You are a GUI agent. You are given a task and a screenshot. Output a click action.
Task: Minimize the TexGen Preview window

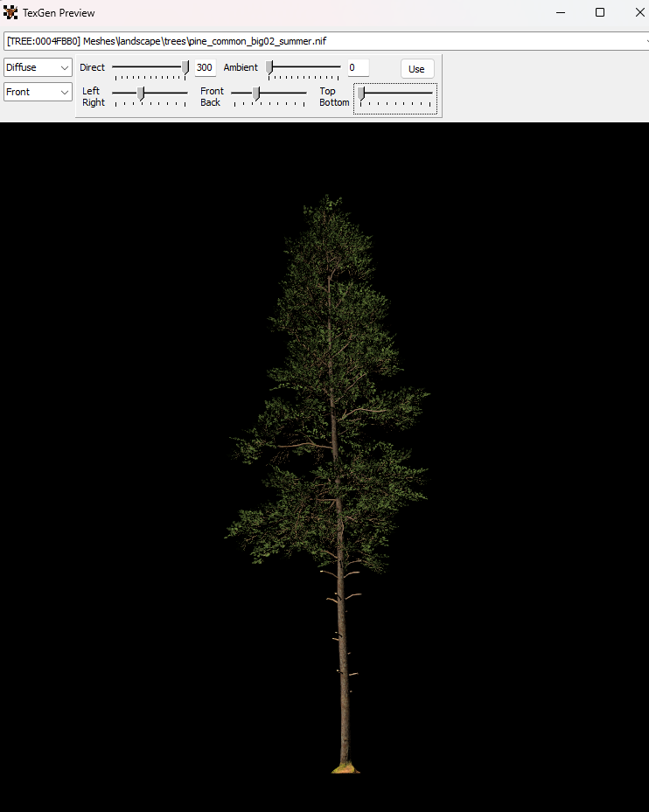pyautogui.click(x=561, y=13)
